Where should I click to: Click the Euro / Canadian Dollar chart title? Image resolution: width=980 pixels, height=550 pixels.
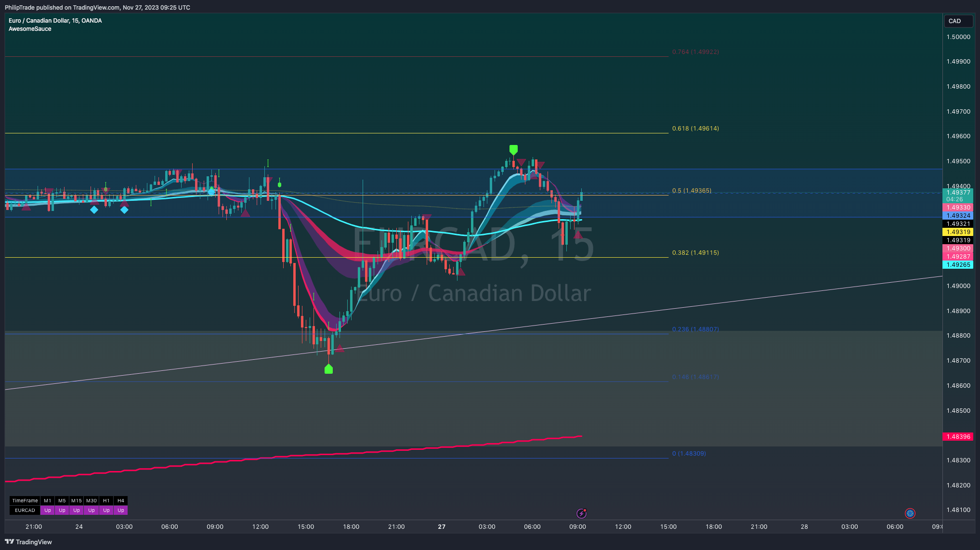click(54, 21)
